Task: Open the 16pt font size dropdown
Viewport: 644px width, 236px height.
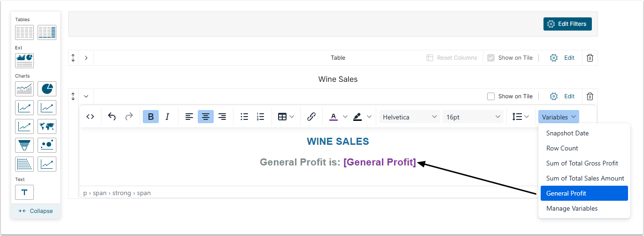Action: (473, 117)
